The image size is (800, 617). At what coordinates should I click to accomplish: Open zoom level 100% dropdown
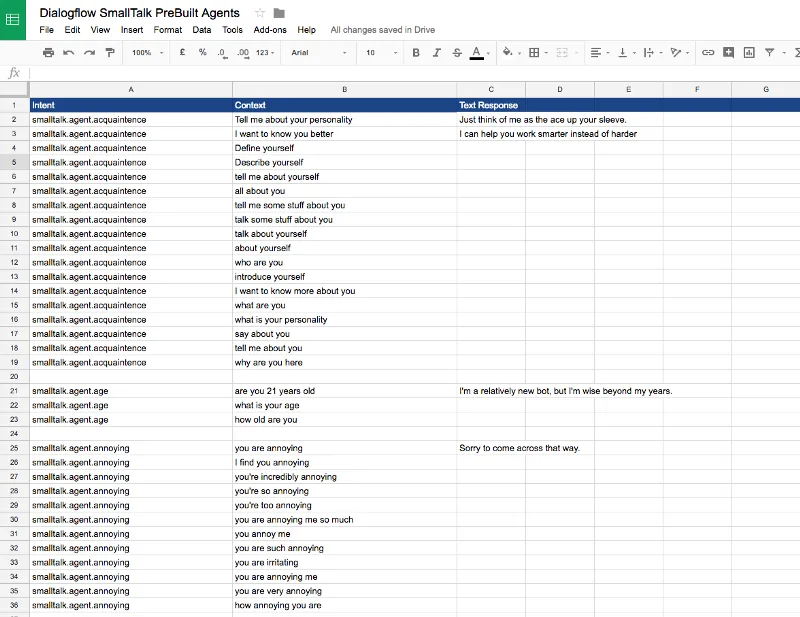[x=148, y=53]
